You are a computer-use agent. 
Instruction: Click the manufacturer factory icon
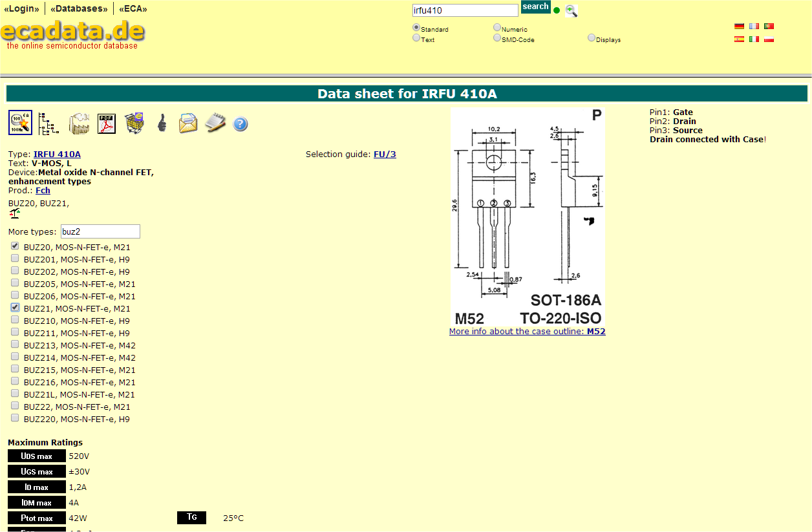[x=80, y=123]
